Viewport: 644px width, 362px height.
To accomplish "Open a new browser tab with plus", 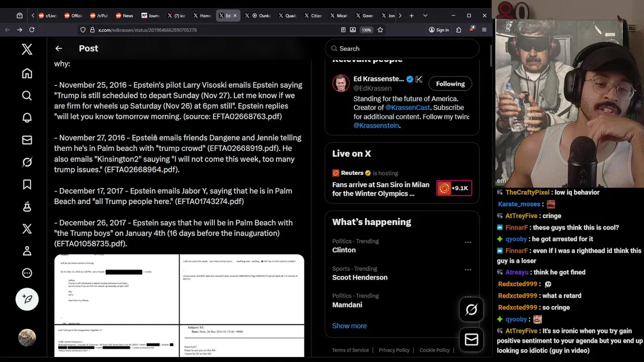I will 412,16.
